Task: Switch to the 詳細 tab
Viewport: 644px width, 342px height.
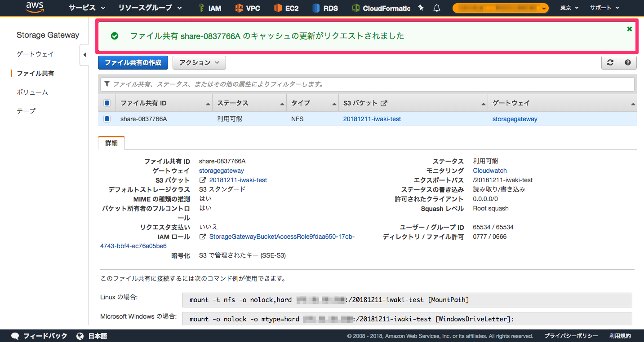Action: (111, 143)
